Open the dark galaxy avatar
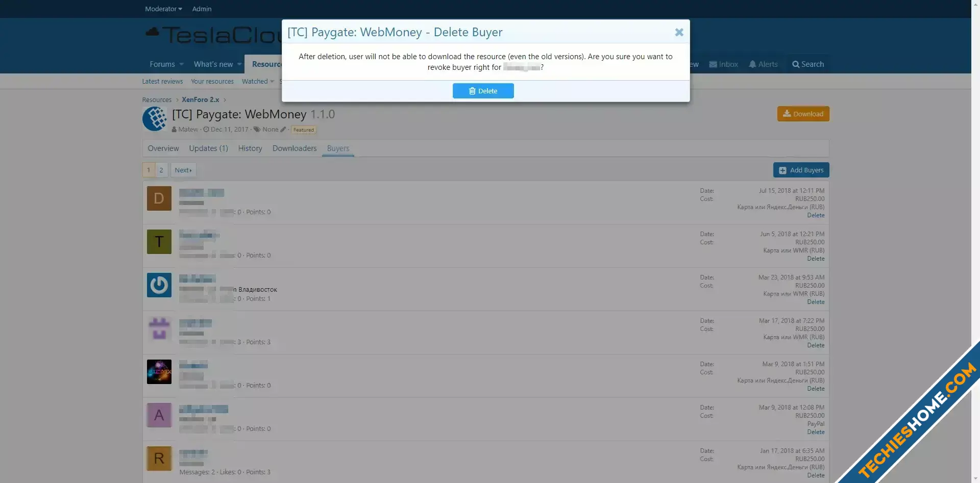Viewport: 980px width, 483px height. (x=159, y=372)
